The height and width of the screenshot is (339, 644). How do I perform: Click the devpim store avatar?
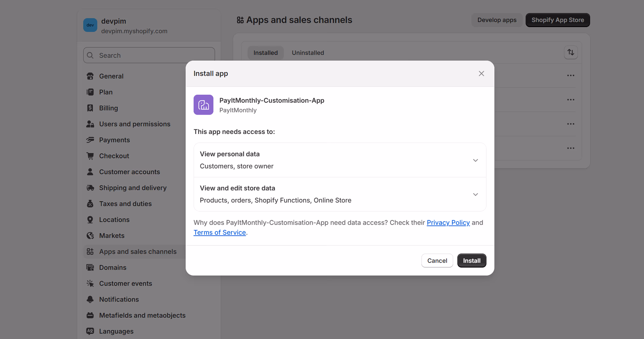90,25
